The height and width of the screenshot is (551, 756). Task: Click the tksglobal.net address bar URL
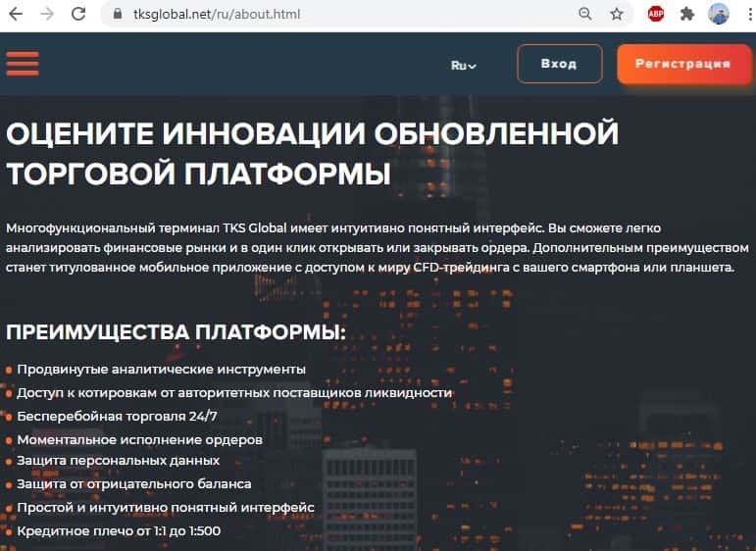tap(217, 14)
